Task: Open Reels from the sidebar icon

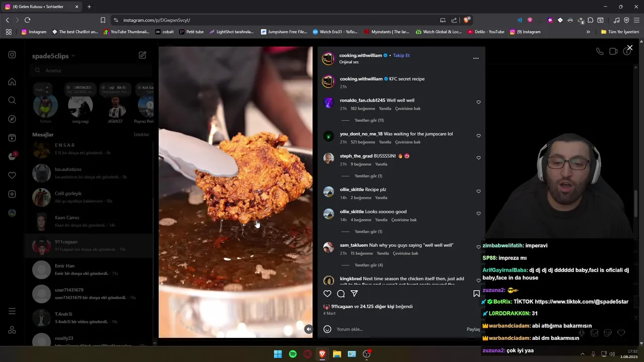Action: (12, 138)
